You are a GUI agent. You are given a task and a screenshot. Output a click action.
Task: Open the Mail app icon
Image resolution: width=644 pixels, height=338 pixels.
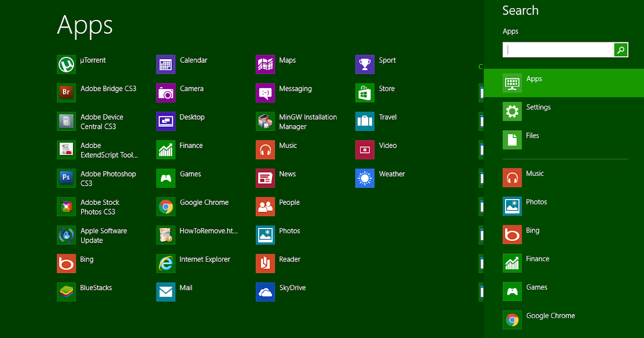tap(166, 292)
